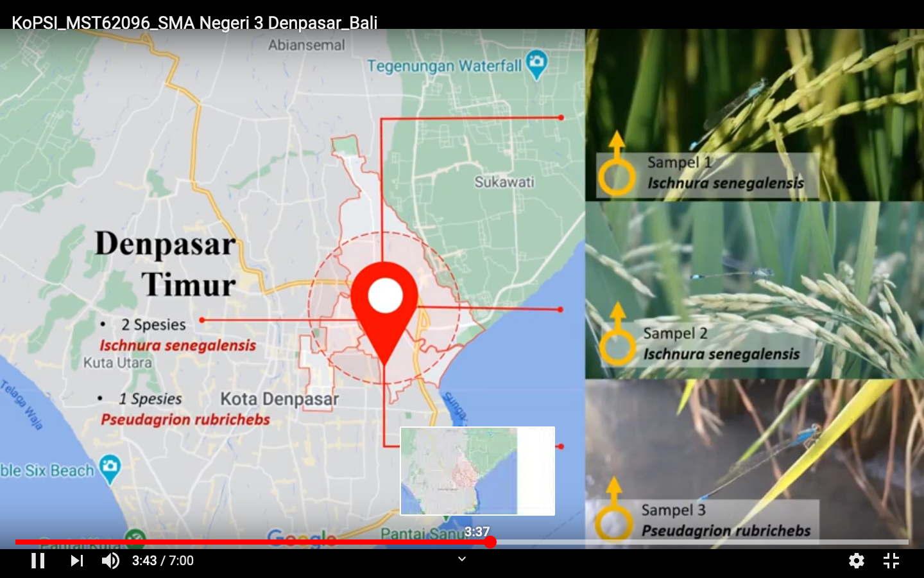Click the red scrubber handle on progress bar
Image resolution: width=924 pixels, height=578 pixels.
click(x=490, y=542)
